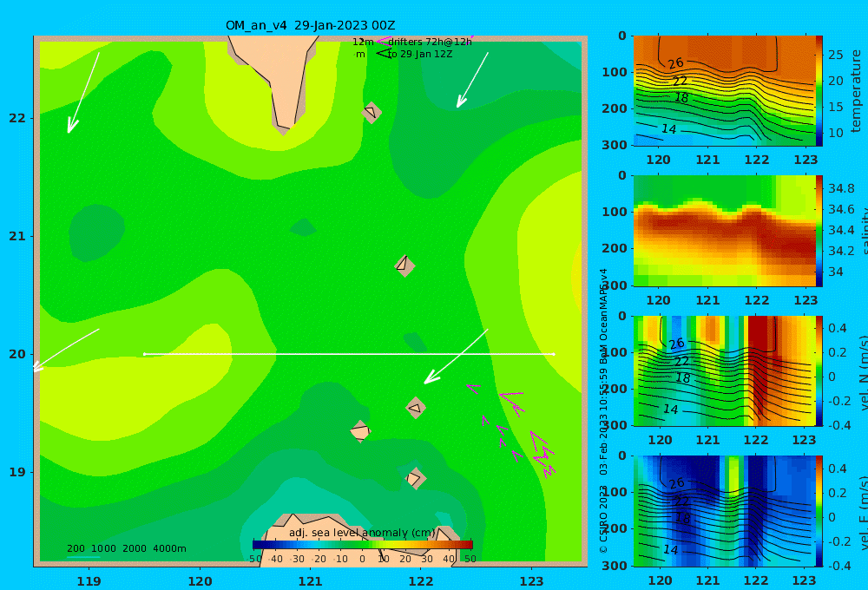Click longitude label 119 on main map
The width and height of the screenshot is (868, 590).
[x=89, y=581]
